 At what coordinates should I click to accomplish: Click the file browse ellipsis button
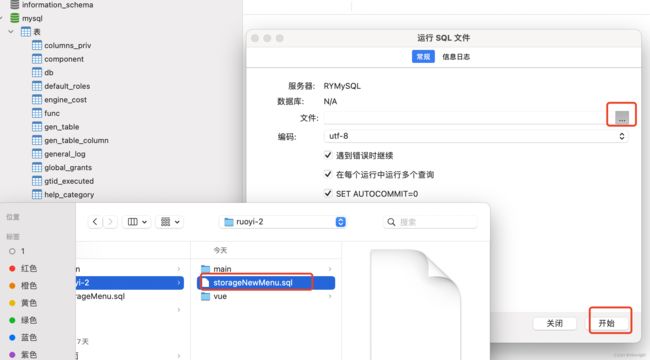(622, 117)
